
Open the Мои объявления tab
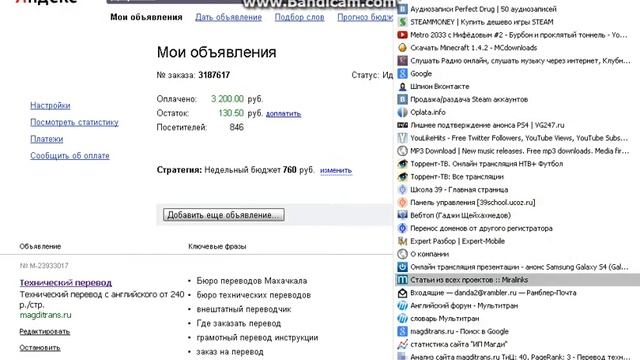point(146,18)
